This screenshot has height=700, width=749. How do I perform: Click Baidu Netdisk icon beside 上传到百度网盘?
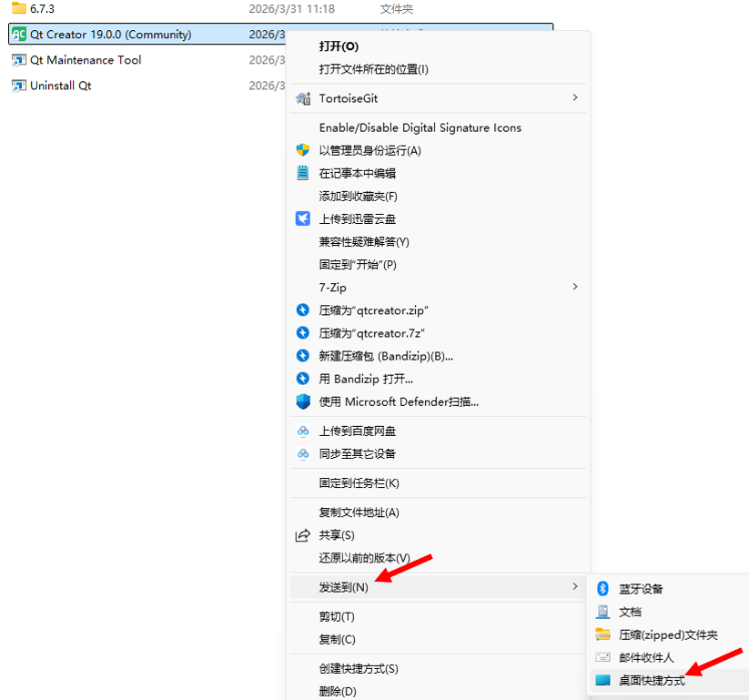coord(303,431)
